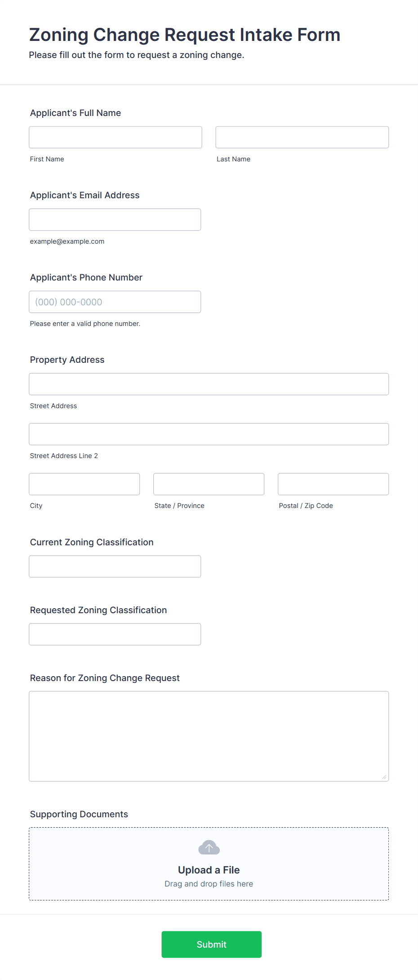418x980 pixels.
Task: Click the cloud upload icon
Action: [209, 847]
